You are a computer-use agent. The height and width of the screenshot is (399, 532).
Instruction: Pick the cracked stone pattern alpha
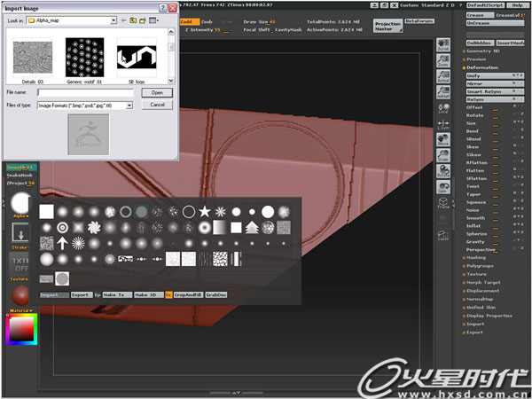(220, 259)
